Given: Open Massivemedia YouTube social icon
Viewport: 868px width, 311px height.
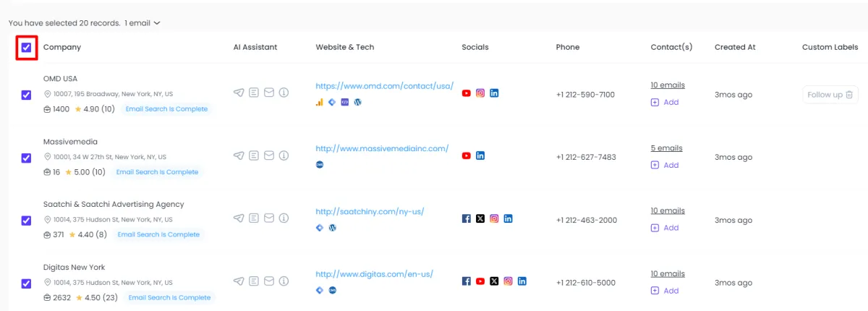Looking at the screenshot, I should click(467, 155).
